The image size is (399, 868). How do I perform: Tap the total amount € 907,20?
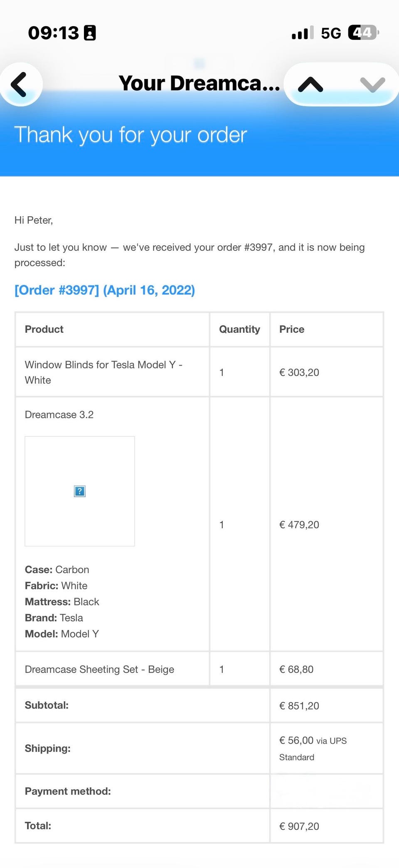tap(299, 826)
